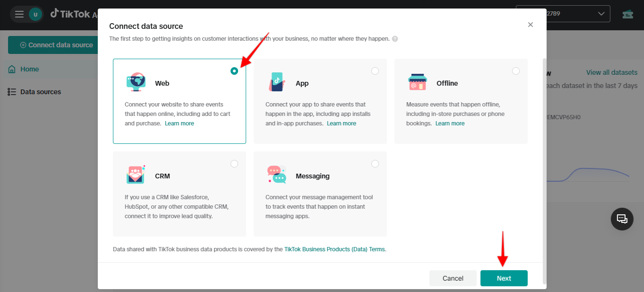644x292 pixels.
Task: Click the Connect data source dialog heading
Action: (x=146, y=27)
